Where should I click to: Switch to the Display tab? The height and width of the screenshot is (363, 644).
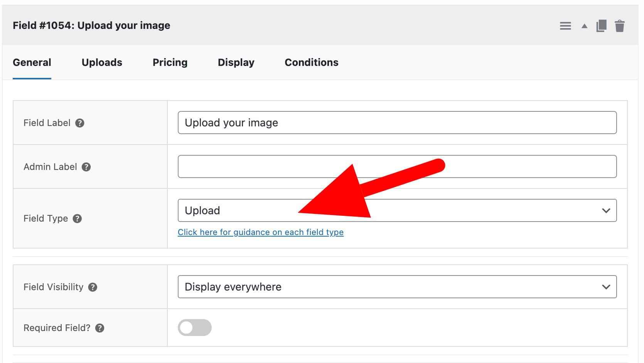236,62
